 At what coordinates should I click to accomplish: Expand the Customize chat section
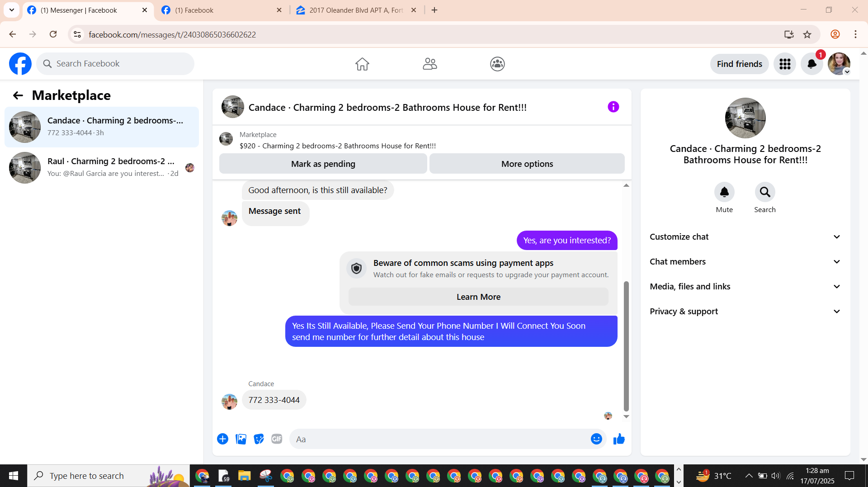745,237
